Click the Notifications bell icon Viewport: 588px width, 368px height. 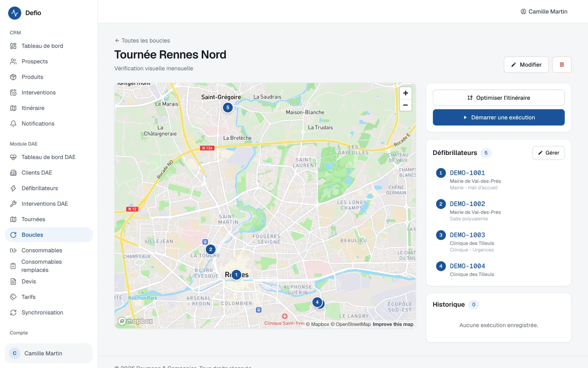pyautogui.click(x=13, y=124)
